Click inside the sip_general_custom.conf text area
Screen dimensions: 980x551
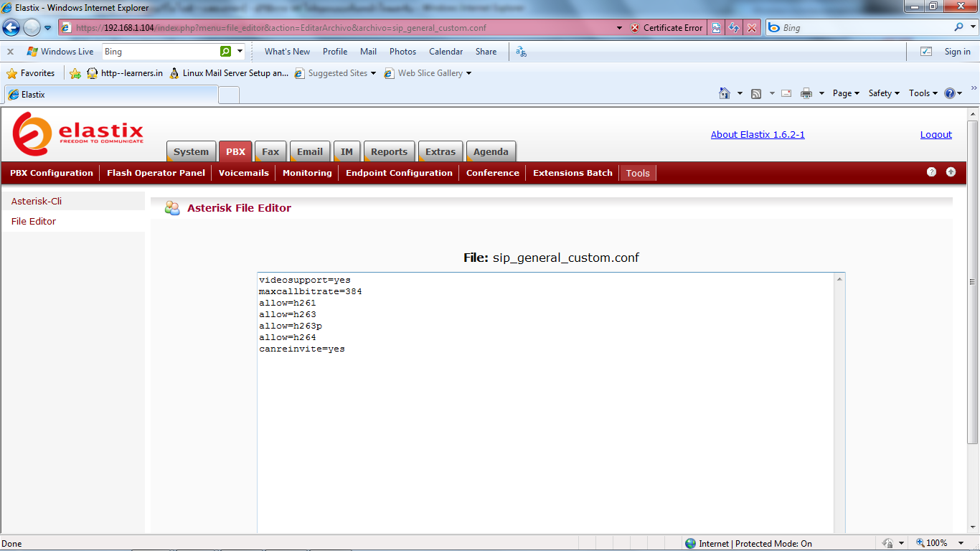pos(545,430)
